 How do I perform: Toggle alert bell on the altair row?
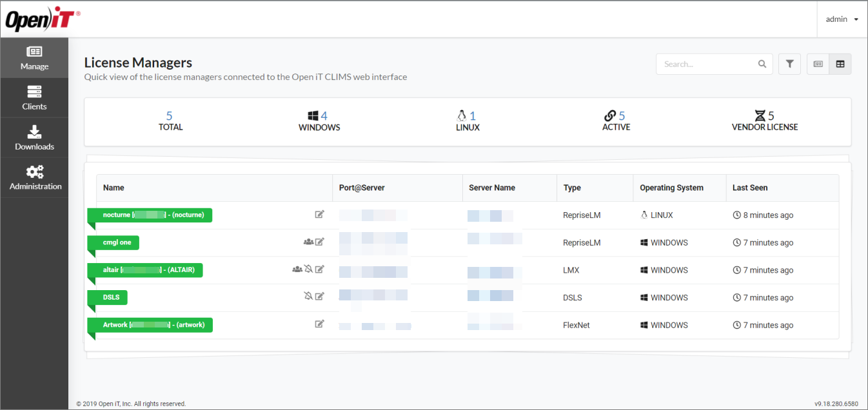point(308,269)
